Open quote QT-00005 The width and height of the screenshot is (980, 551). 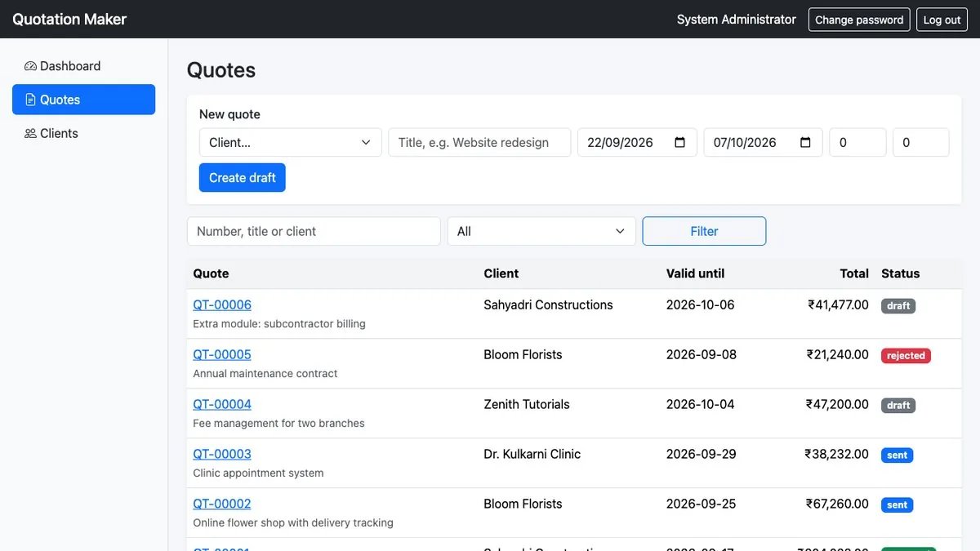[222, 354]
